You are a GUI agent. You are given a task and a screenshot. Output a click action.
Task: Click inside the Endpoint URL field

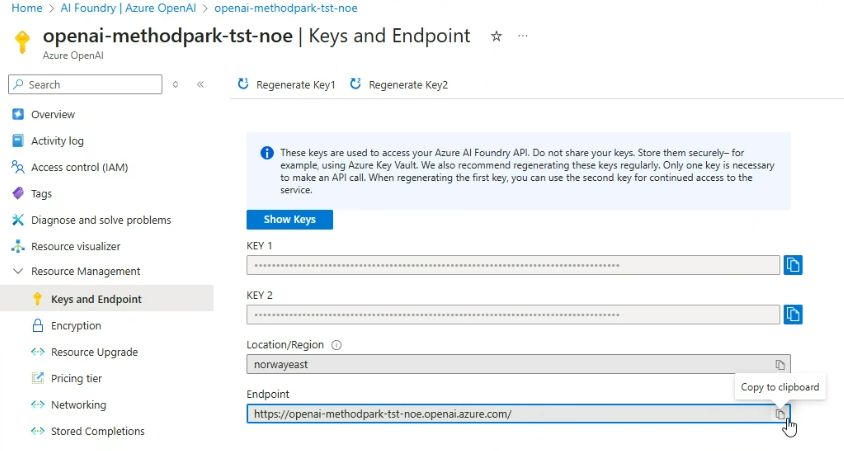pyautogui.click(x=500, y=413)
